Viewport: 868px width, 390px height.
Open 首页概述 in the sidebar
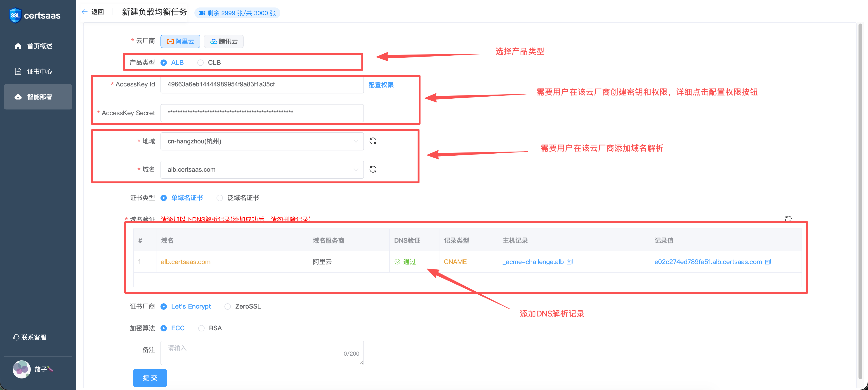click(x=38, y=46)
